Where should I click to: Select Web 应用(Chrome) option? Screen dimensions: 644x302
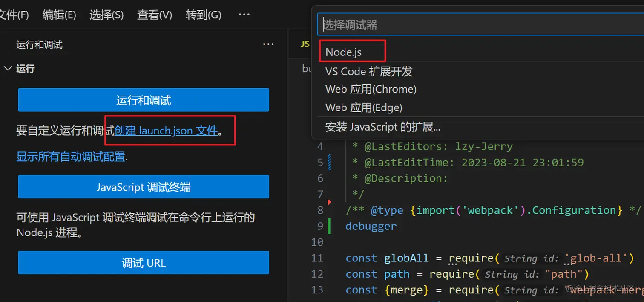click(480, 89)
